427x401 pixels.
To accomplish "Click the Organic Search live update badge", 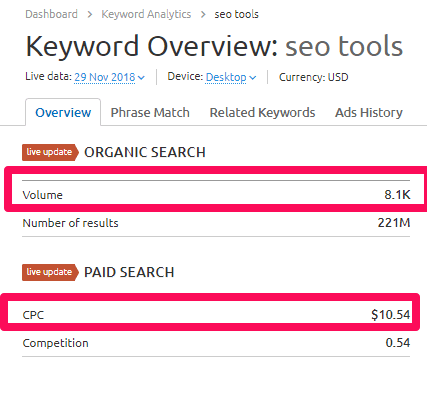I will click(x=50, y=152).
